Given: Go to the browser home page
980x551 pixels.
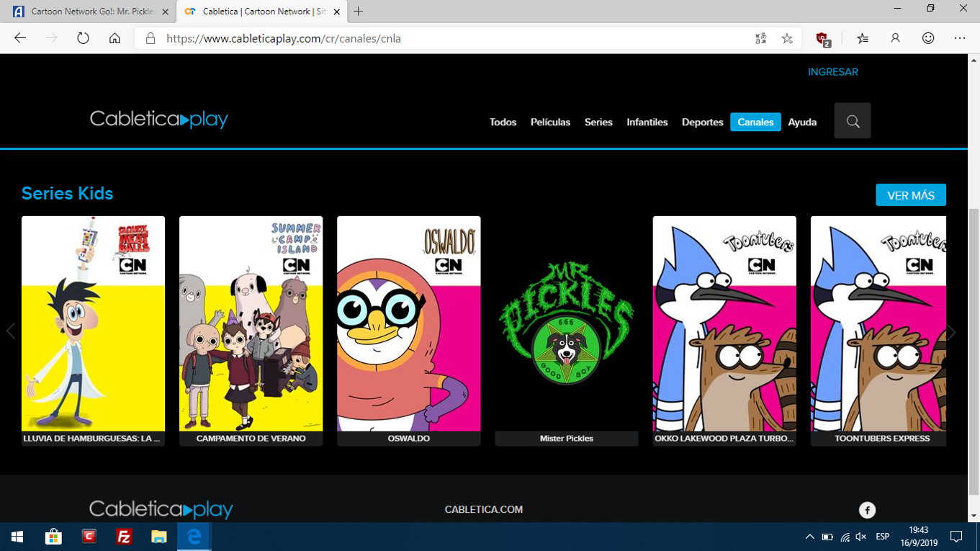Looking at the screenshot, I should pyautogui.click(x=114, y=38).
